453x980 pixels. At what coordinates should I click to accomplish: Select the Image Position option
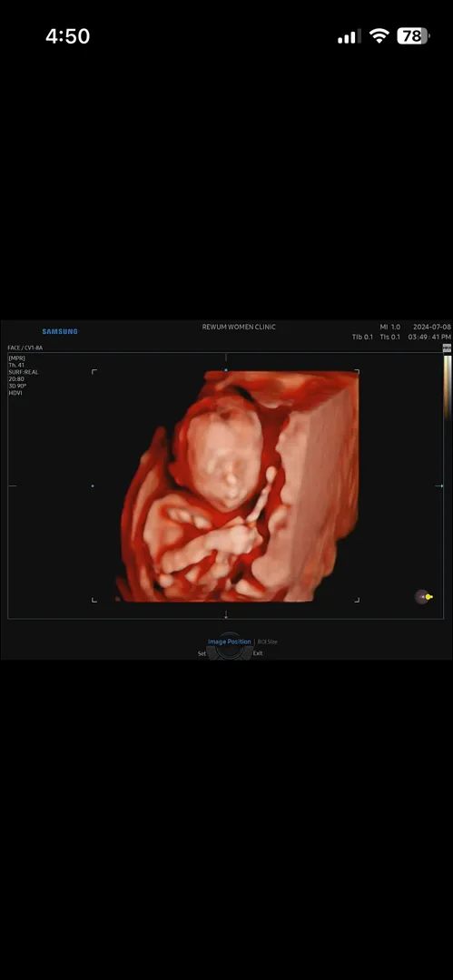[229, 642]
